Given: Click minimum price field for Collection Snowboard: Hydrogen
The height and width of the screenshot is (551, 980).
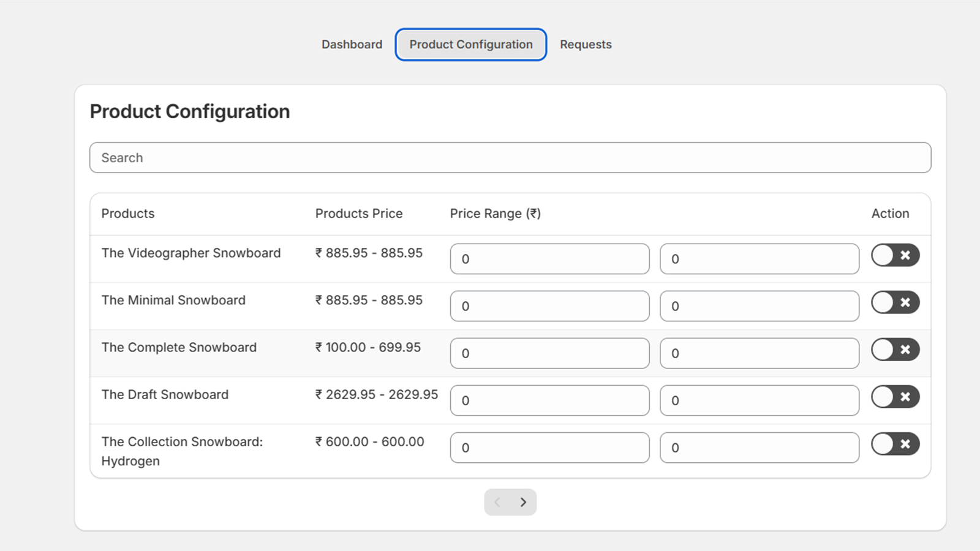Looking at the screenshot, I should click(549, 448).
